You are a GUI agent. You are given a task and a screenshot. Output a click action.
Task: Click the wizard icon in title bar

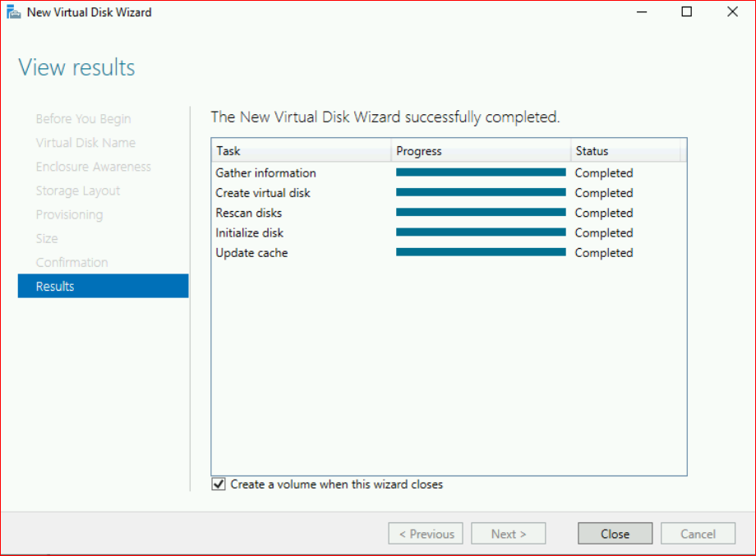(x=14, y=12)
